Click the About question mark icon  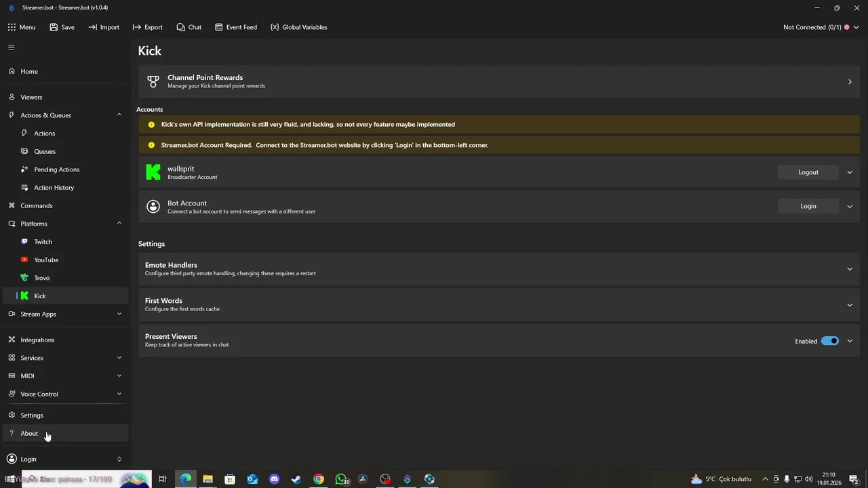12,433
